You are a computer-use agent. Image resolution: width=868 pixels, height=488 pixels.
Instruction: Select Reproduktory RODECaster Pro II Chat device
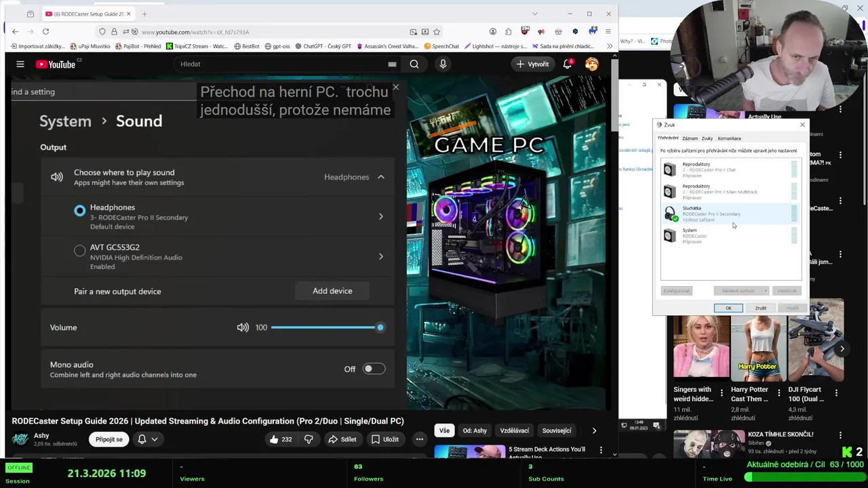tap(731, 169)
